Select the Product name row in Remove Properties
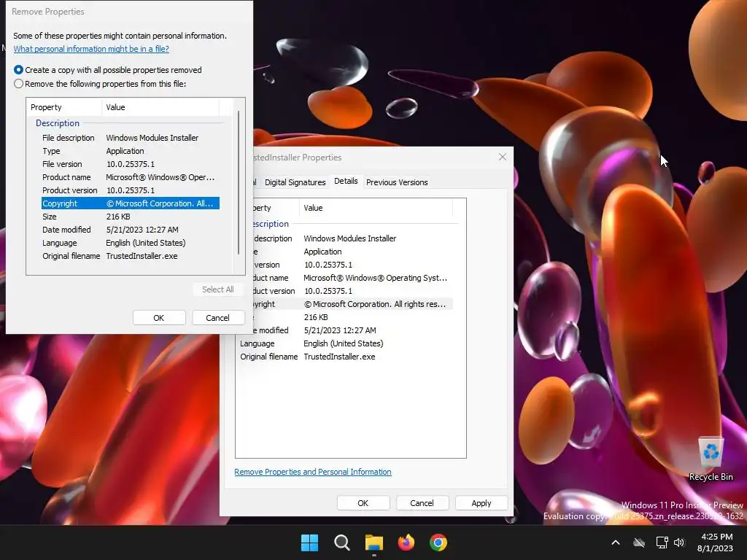This screenshot has height=560, width=747. pos(130,177)
